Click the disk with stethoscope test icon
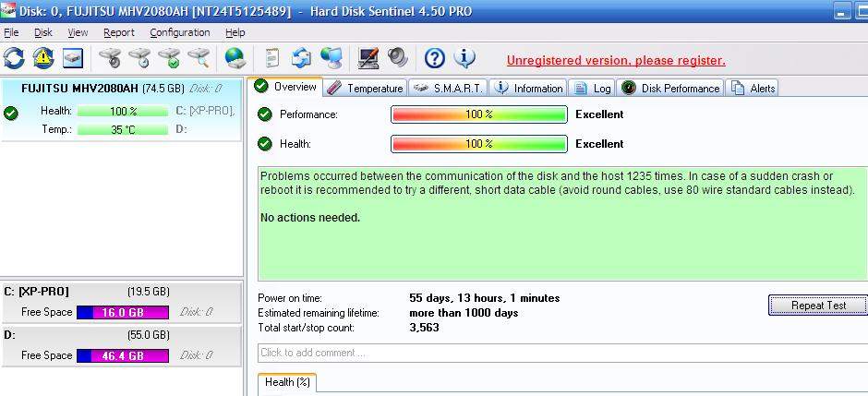The image size is (868, 396). point(110,58)
